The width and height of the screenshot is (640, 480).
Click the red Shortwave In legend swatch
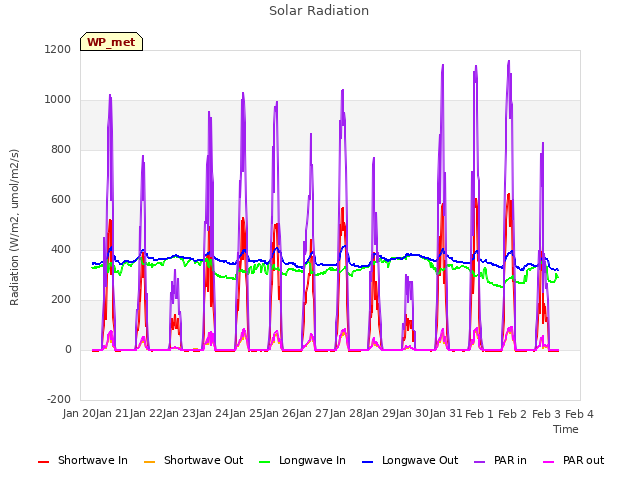pos(43,462)
